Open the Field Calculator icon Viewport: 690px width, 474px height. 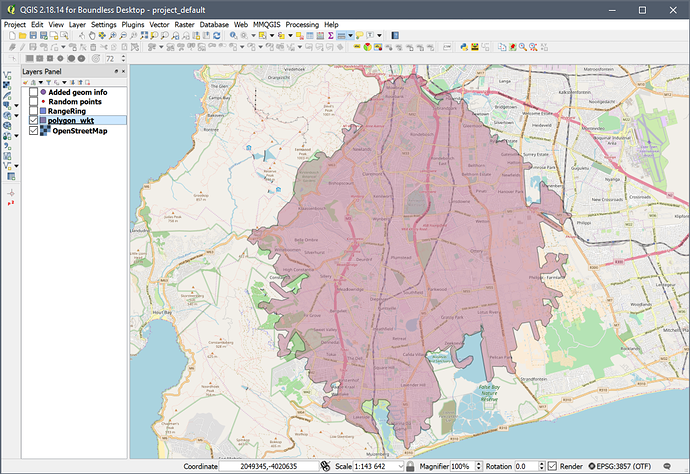pos(320,36)
